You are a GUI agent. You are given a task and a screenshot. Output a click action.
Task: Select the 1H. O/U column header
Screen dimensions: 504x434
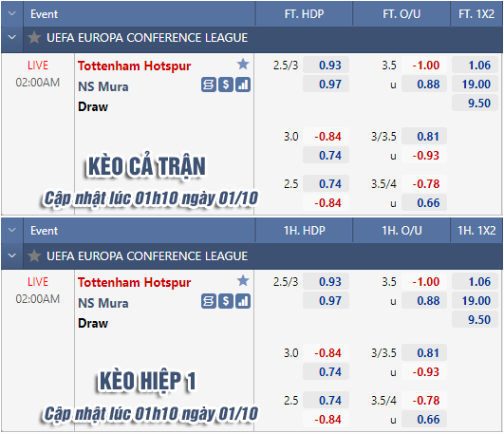(x=401, y=231)
